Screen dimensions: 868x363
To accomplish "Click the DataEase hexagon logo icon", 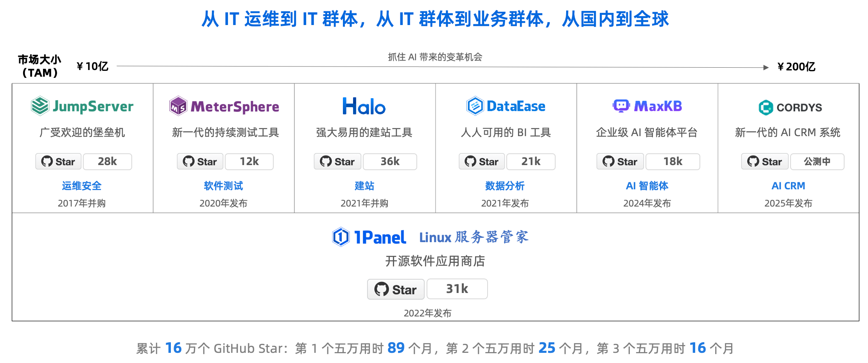I will tap(475, 106).
